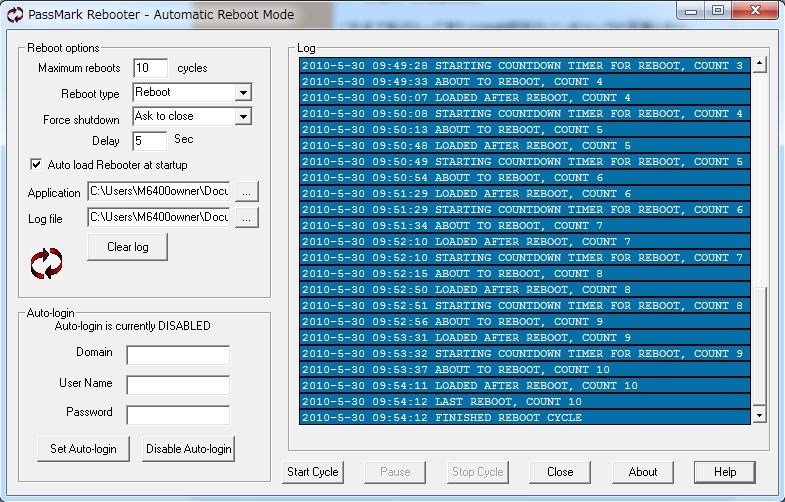Click the Disable Auto-login button
785x502 pixels.
pyautogui.click(x=189, y=449)
